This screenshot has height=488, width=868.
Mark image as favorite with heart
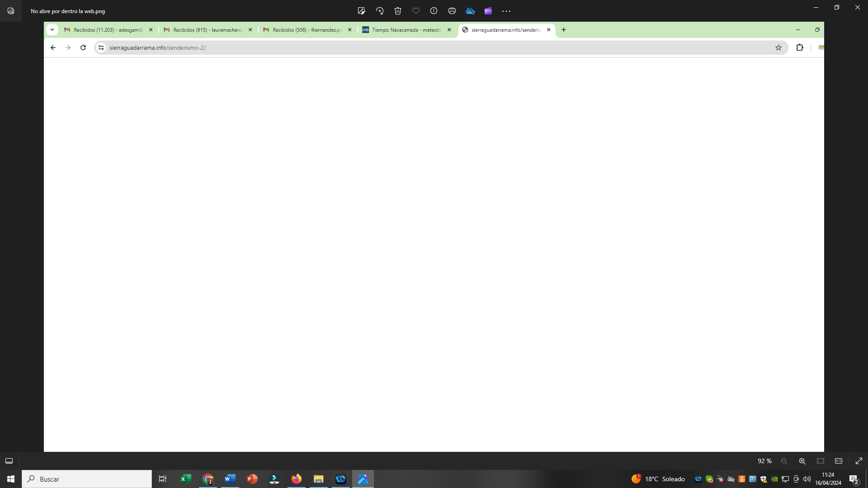(416, 11)
